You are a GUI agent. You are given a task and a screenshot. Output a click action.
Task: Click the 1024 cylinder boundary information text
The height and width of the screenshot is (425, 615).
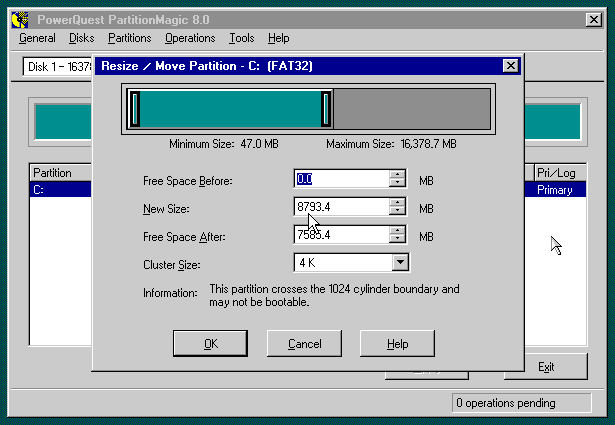click(x=334, y=295)
